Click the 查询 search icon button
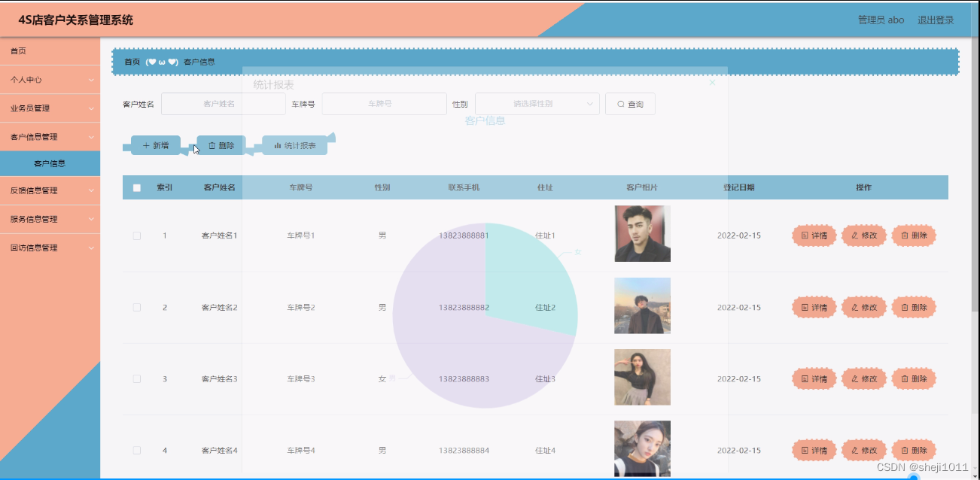This screenshot has height=480, width=980. (x=629, y=103)
